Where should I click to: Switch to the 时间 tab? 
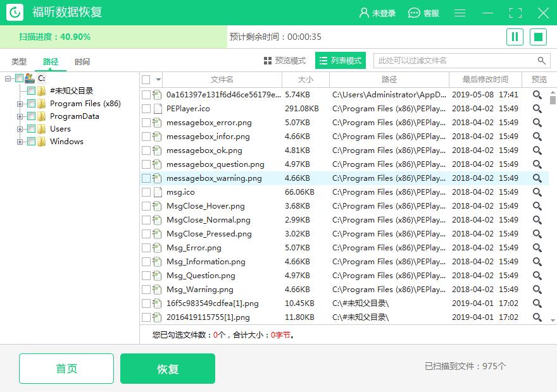82,62
